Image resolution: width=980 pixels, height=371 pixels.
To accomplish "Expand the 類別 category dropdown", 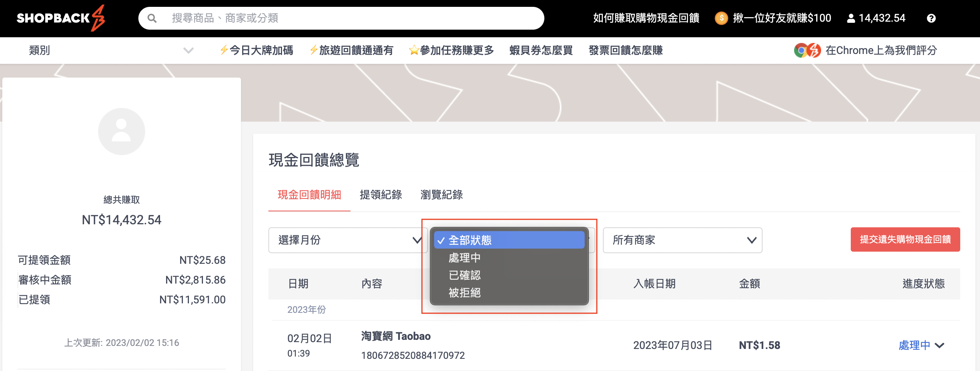I will [x=111, y=50].
